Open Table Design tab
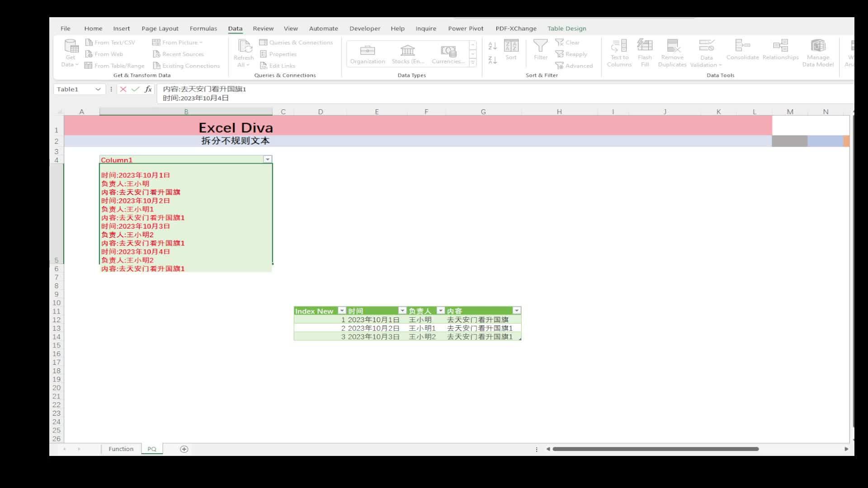 [x=566, y=28]
